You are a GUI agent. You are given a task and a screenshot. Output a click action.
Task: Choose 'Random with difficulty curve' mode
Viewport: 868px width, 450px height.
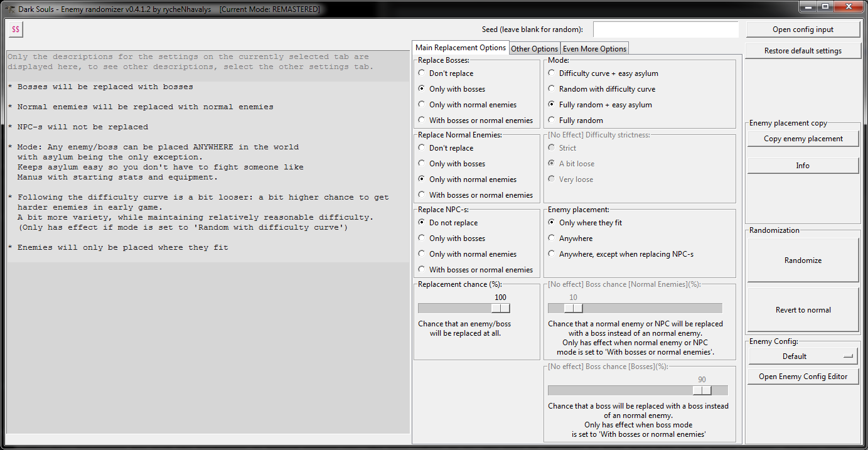coord(601,89)
